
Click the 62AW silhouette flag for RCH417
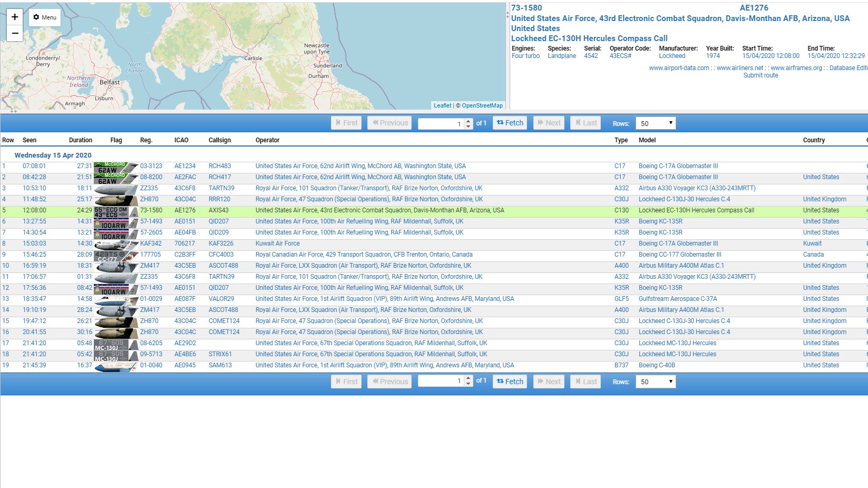(116, 179)
